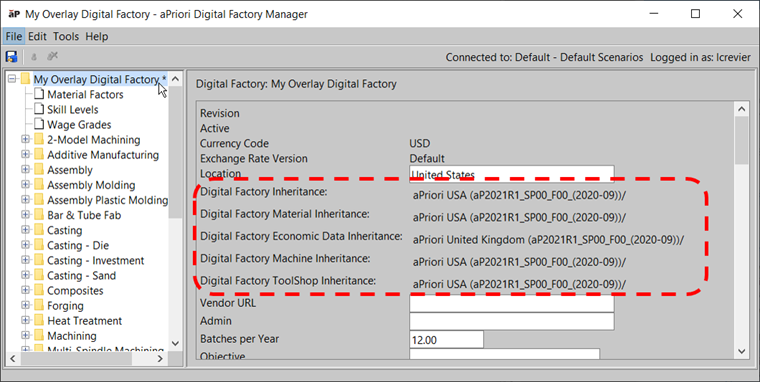Click the aPriori United Kingdom inheritance value

(x=548, y=239)
